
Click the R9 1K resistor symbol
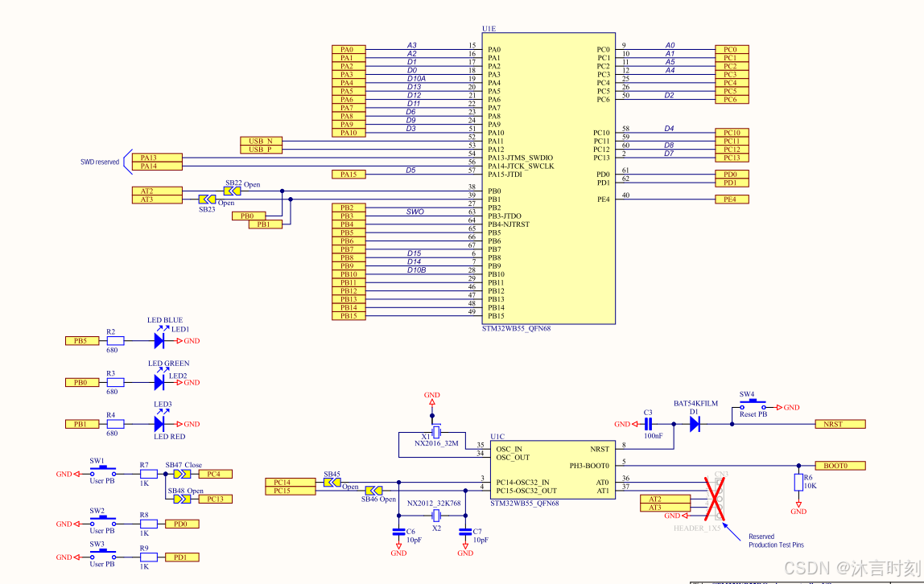(148, 557)
